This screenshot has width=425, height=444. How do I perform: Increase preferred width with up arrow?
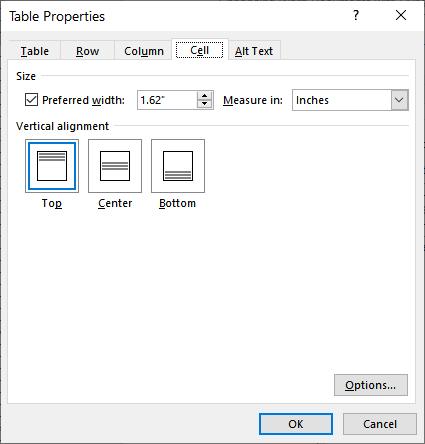(204, 96)
